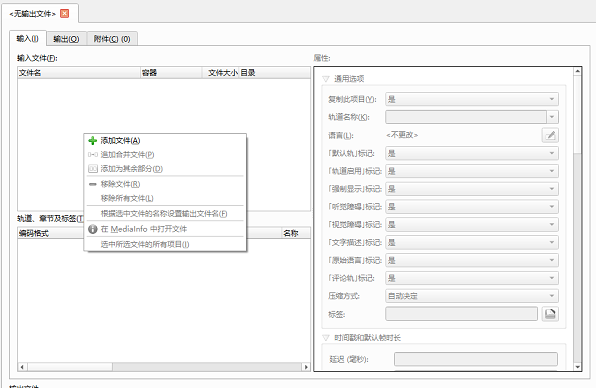This screenshot has width=596, height=388.
Task: Click the MediaInfo info icon
Action: pos(93,229)
